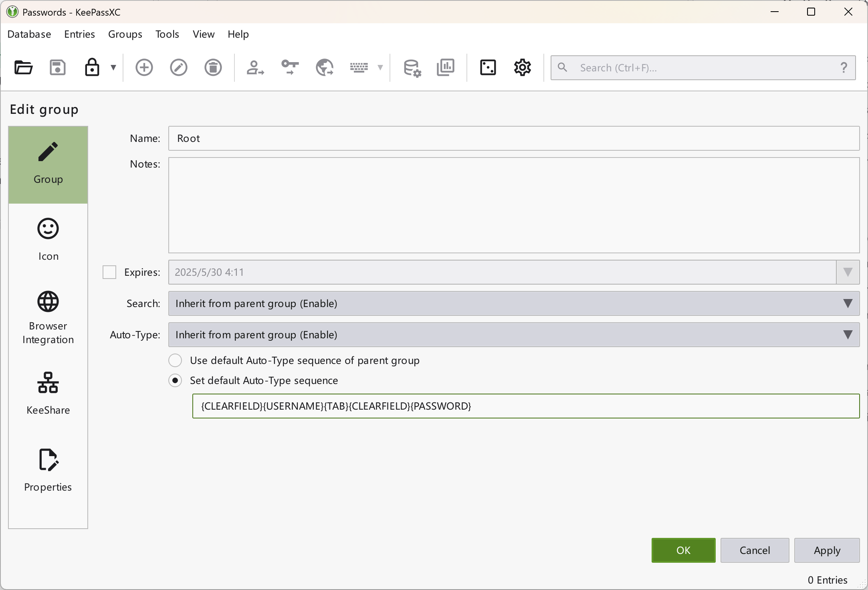Image resolution: width=868 pixels, height=590 pixels.
Task: Open the Database reports icon
Action: tap(446, 67)
